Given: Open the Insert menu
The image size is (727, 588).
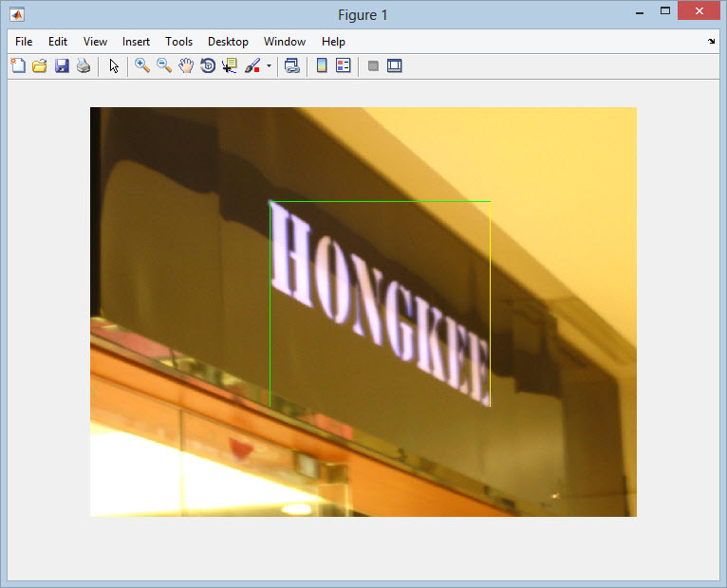Looking at the screenshot, I should coord(136,42).
